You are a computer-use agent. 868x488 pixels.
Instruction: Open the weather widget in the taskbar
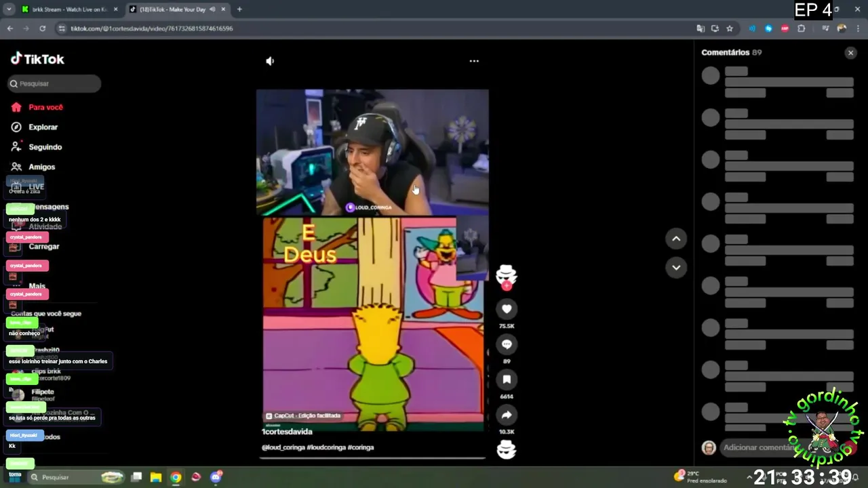point(701,477)
